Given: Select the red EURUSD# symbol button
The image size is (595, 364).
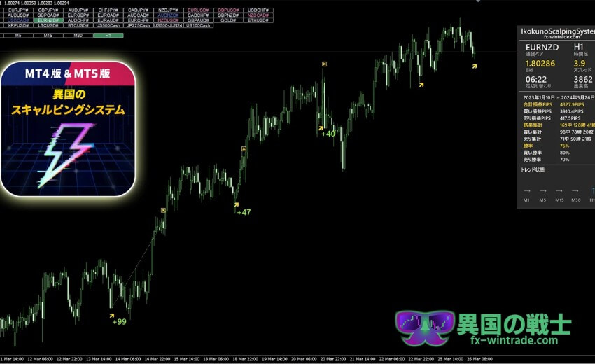Looking at the screenshot, I should (x=199, y=10).
